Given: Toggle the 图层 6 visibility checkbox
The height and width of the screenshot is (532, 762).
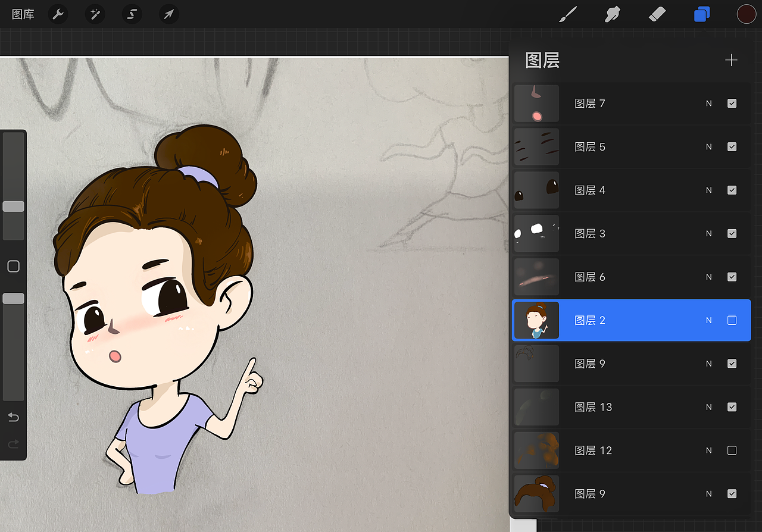Looking at the screenshot, I should 732,277.
